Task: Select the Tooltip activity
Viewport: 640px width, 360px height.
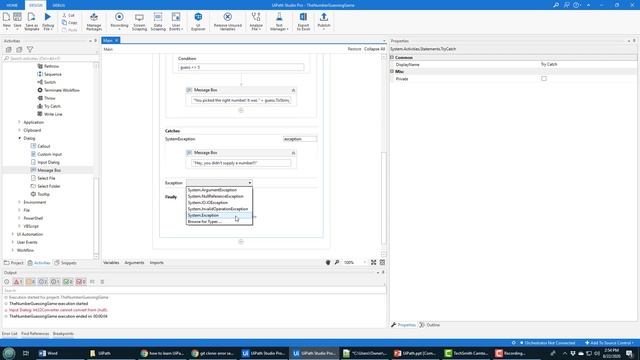Action: click(43, 194)
